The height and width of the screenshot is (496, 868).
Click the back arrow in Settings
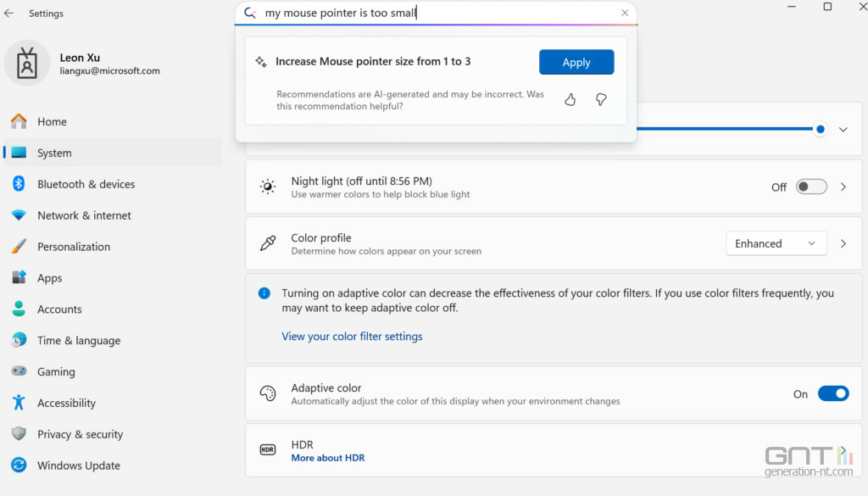(x=8, y=13)
